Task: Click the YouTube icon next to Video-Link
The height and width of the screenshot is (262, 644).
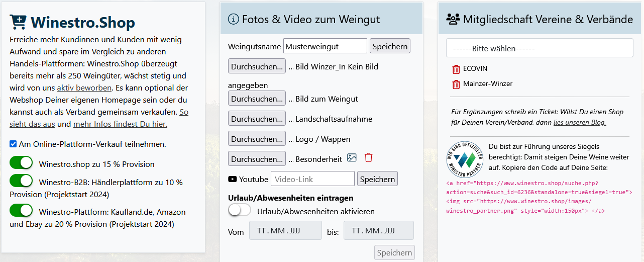Action: point(233,179)
